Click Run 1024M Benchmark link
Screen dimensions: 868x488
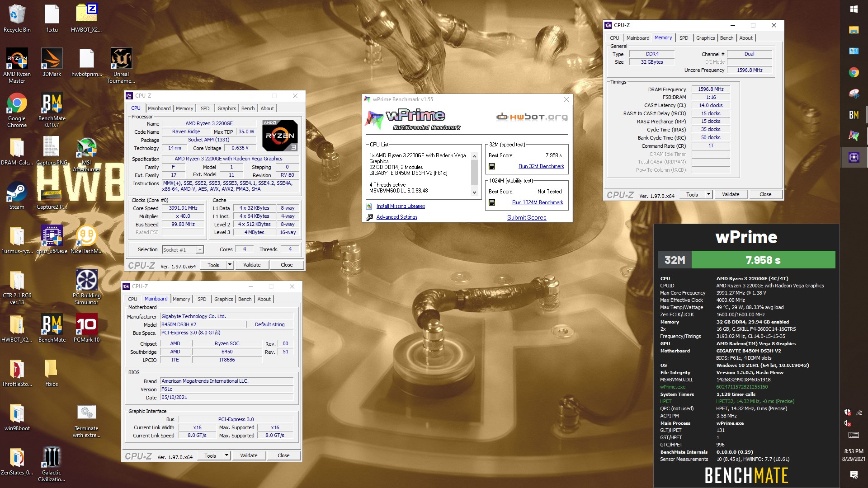point(538,202)
